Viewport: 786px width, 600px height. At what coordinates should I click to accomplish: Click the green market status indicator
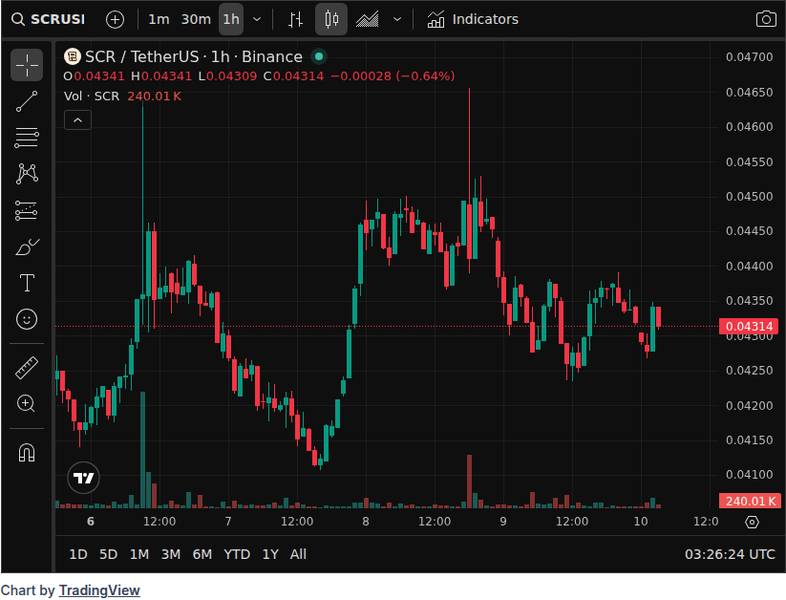click(x=319, y=57)
